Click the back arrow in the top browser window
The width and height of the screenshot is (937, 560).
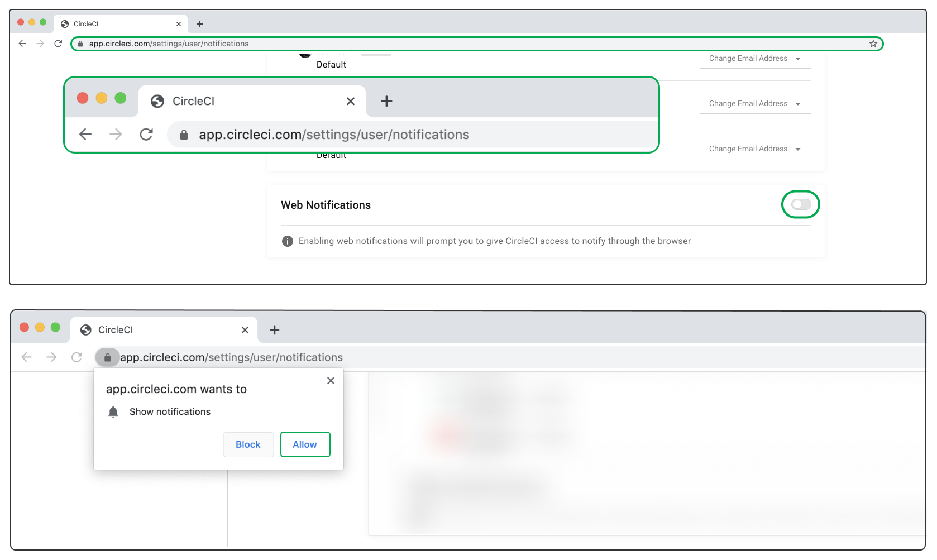pos(22,44)
